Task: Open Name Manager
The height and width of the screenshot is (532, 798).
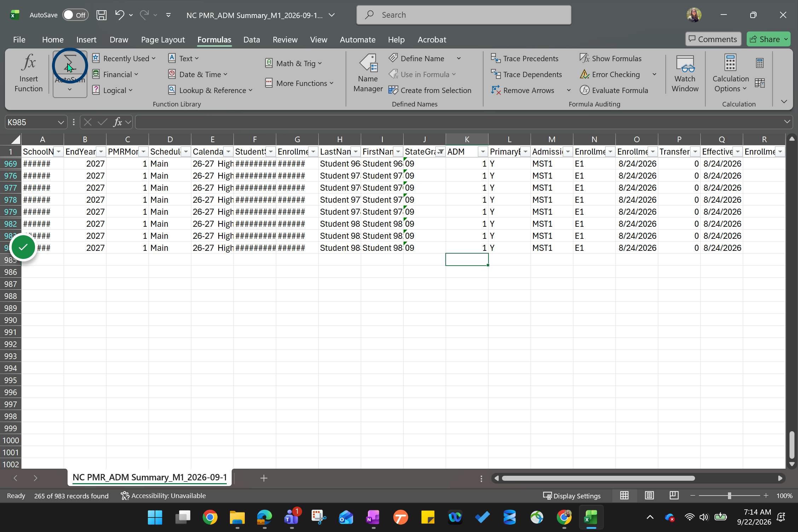Action: tap(368, 74)
